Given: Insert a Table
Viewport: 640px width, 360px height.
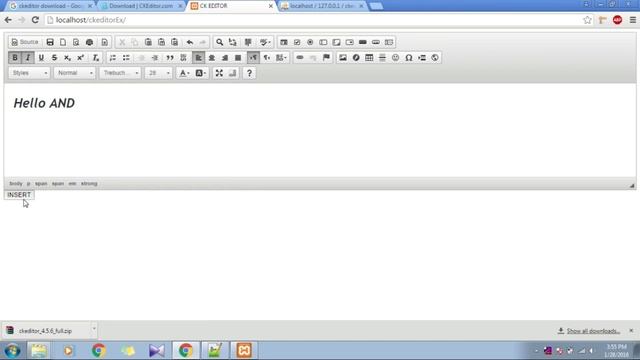Looking at the screenshot, I should [x=369, y=58].
